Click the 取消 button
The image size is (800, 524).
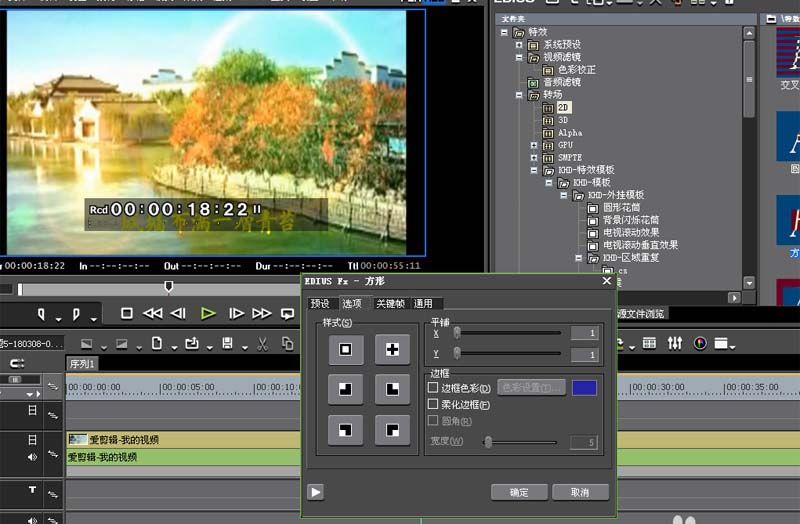pos(580,492)
